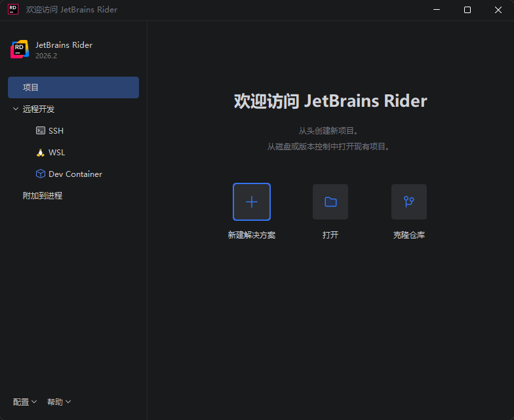Select the 远程开发 tree label
514x420 pixels.
pyautogui.click(x=39, y=109)
